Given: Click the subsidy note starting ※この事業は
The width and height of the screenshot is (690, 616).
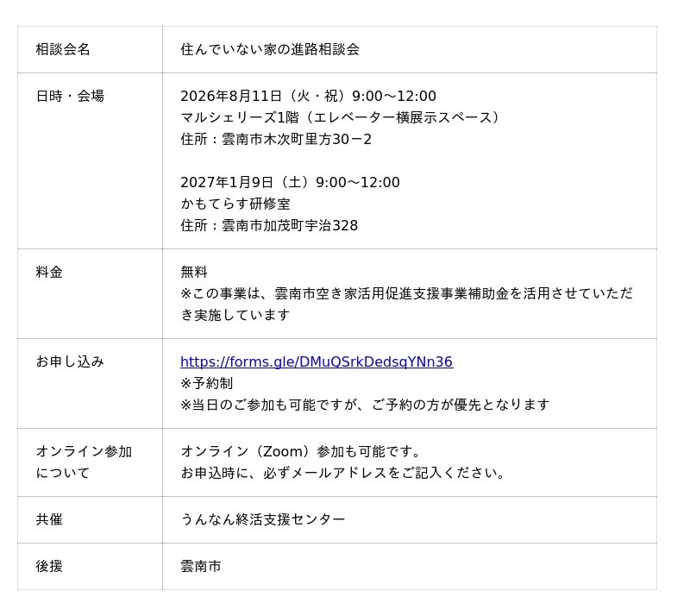Looking at the screenshot, I should pyautogui.click(x=406, y=305).
